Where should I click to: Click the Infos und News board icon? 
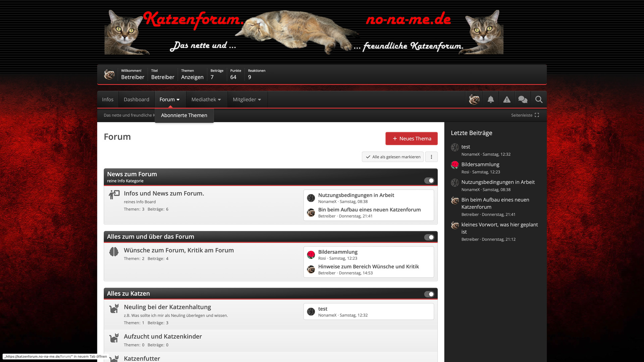click(114, 194)
